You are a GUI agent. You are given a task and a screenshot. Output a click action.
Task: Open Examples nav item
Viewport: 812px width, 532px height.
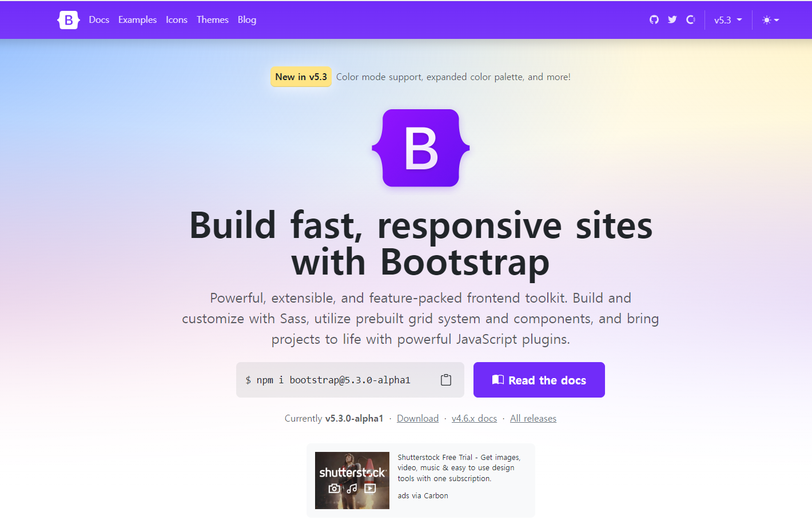tap(137, 20)
